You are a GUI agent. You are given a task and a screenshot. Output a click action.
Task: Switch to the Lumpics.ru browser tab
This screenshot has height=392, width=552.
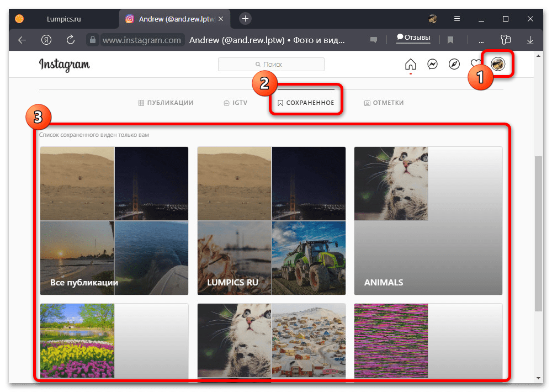point(62,19)
